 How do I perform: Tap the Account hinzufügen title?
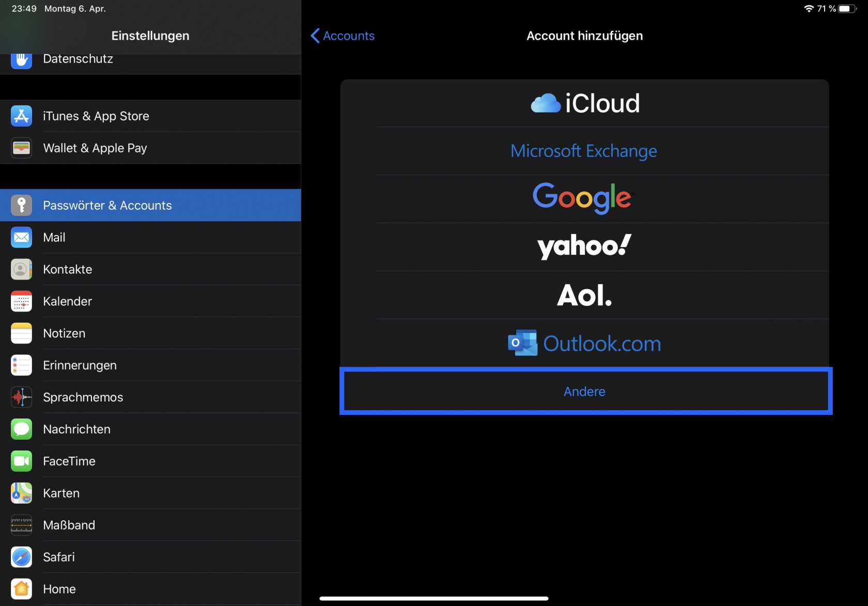pos(584,36)
